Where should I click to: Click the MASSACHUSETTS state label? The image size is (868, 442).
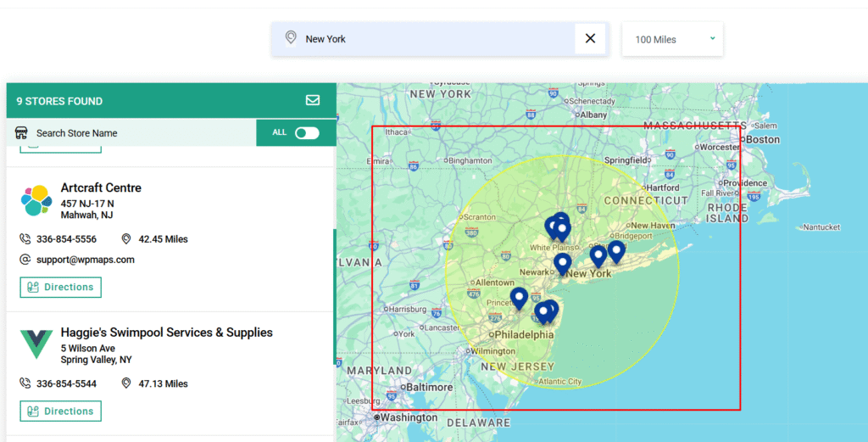[x=695, y=126]
